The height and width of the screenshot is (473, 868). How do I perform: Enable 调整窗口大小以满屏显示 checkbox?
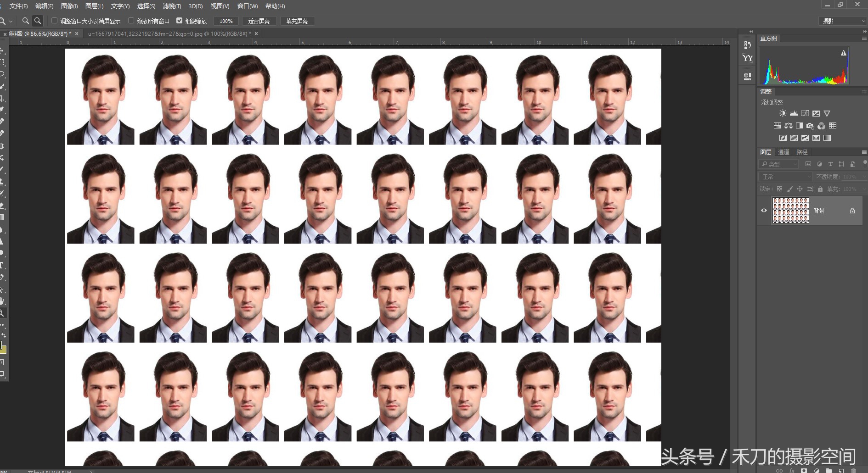[54, 21]
